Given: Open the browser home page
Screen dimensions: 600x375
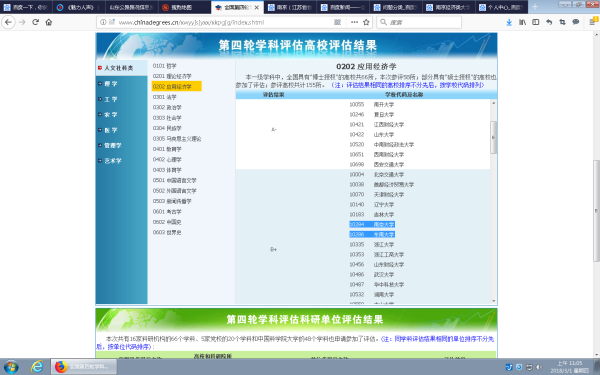Looking at the screenshot, I should 49,22.
